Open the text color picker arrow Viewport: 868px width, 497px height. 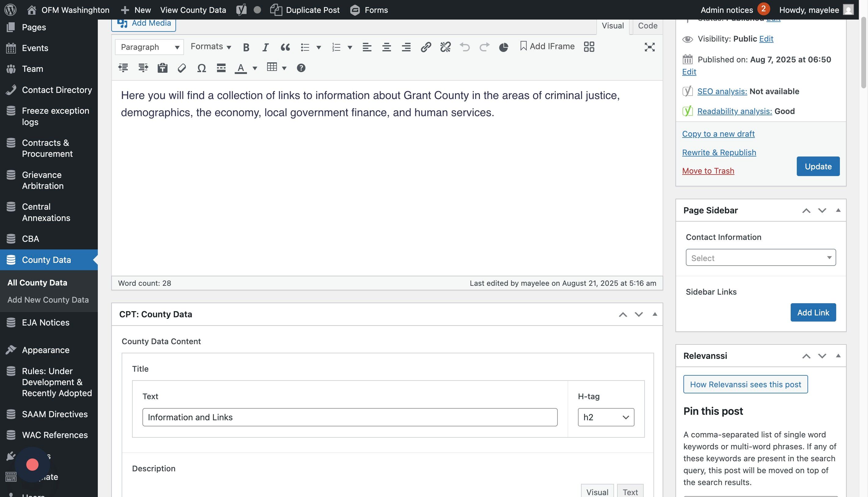point(255,68)
